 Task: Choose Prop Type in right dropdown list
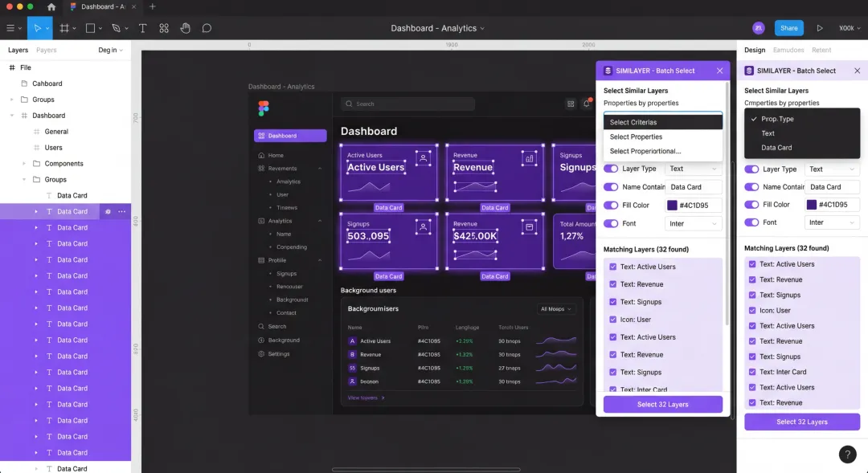click(x=802, y=119)
